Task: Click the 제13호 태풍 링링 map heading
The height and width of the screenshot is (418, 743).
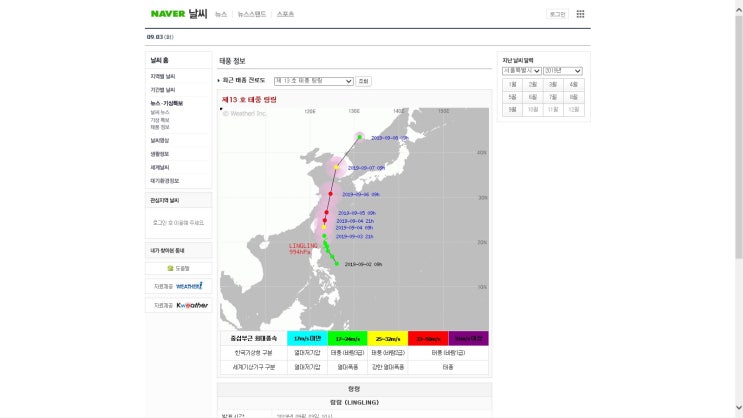Action: click(x=249, y=100)
